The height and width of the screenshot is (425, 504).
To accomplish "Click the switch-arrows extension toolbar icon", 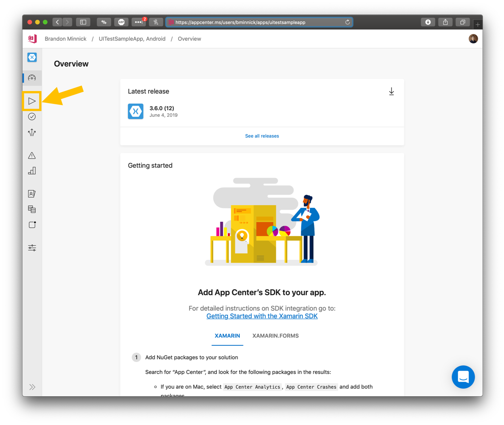I will coord(103,22).
